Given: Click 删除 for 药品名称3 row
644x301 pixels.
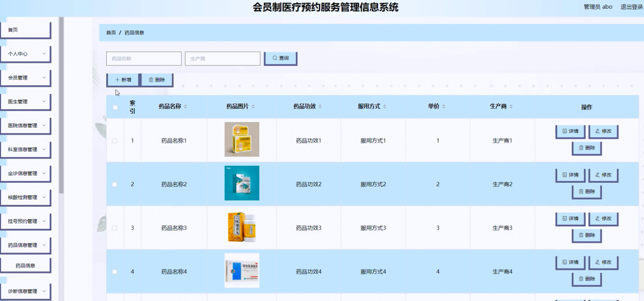Looking at the screenshot, I should pyautogui.click(x=587, y=236).
